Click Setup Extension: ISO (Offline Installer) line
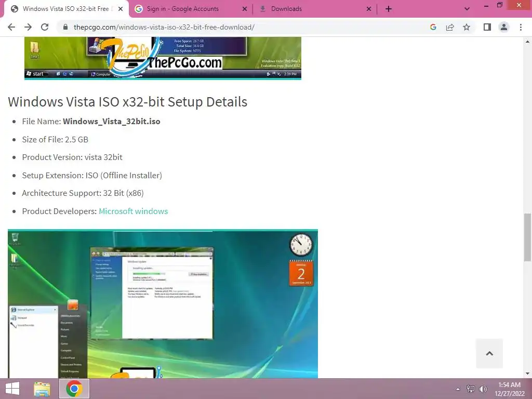The image size is (532, 399). (92, 176)
